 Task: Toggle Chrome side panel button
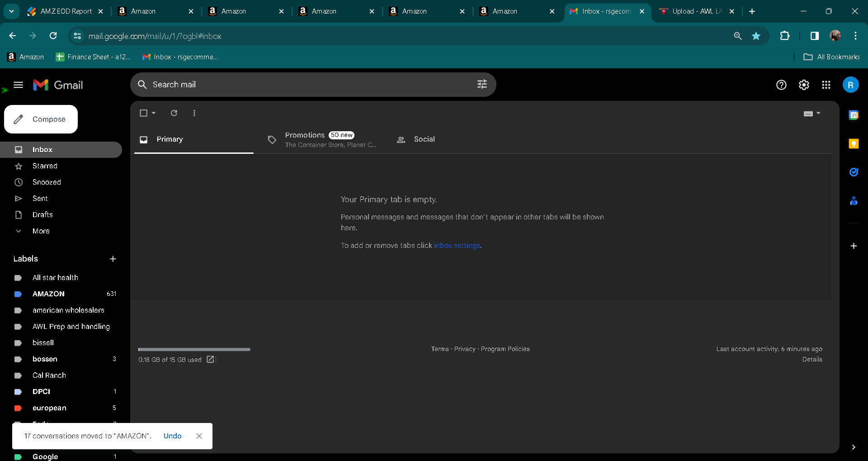[815, 36]
